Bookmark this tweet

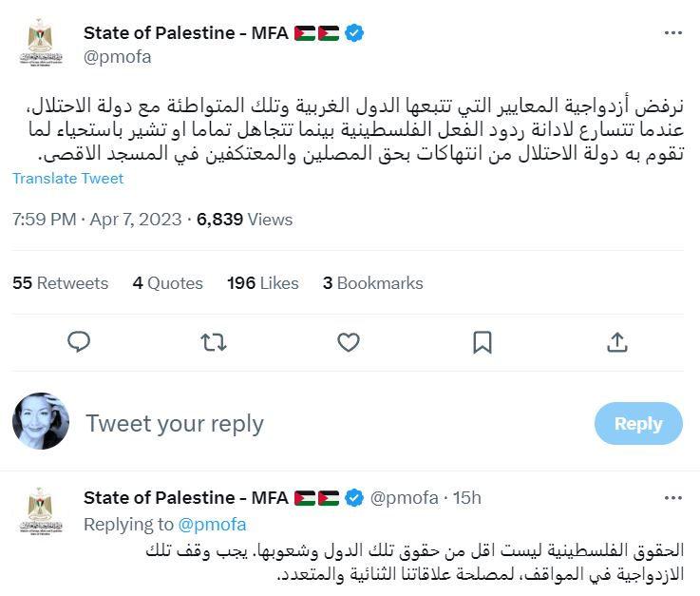pos(482,342)
